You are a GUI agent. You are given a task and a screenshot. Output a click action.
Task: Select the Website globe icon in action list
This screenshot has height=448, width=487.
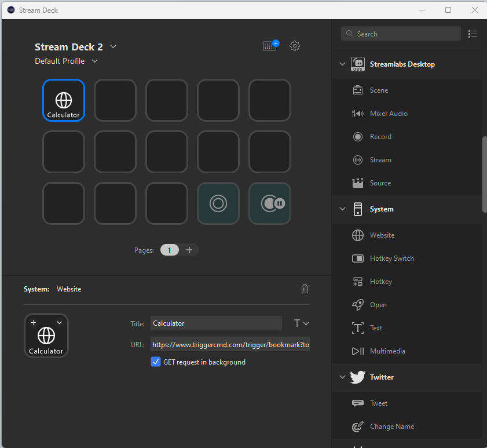coord(358,235)
